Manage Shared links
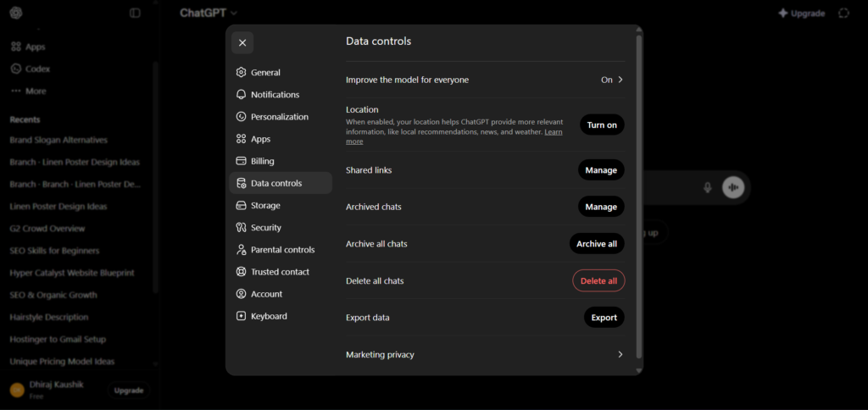 click(x=601, y=170)
